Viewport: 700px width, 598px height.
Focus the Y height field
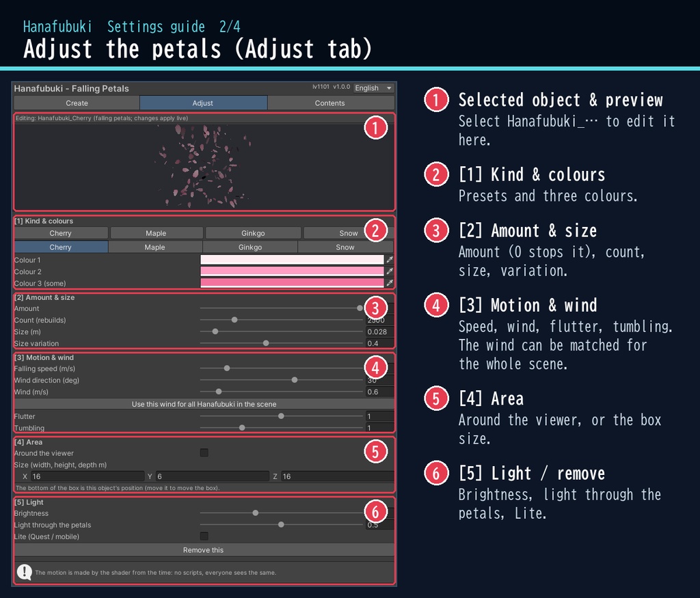click(x=212, y=476)
